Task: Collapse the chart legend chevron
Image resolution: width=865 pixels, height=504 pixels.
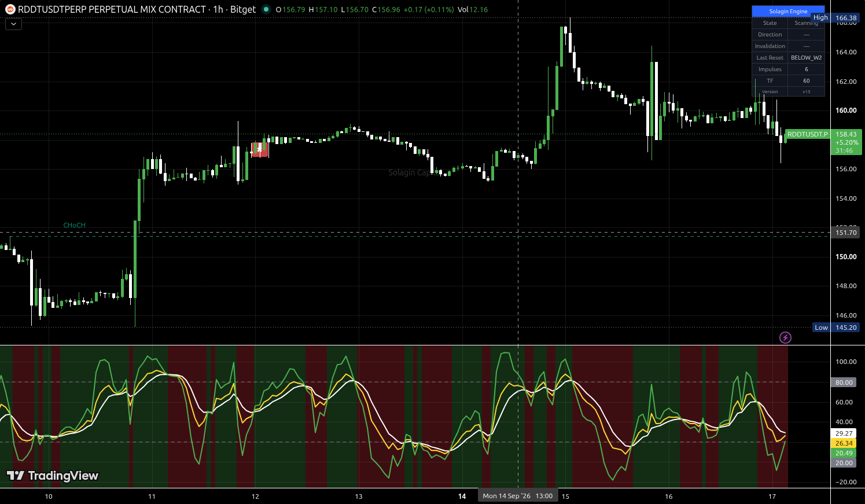Action: (x=13, y=24)
